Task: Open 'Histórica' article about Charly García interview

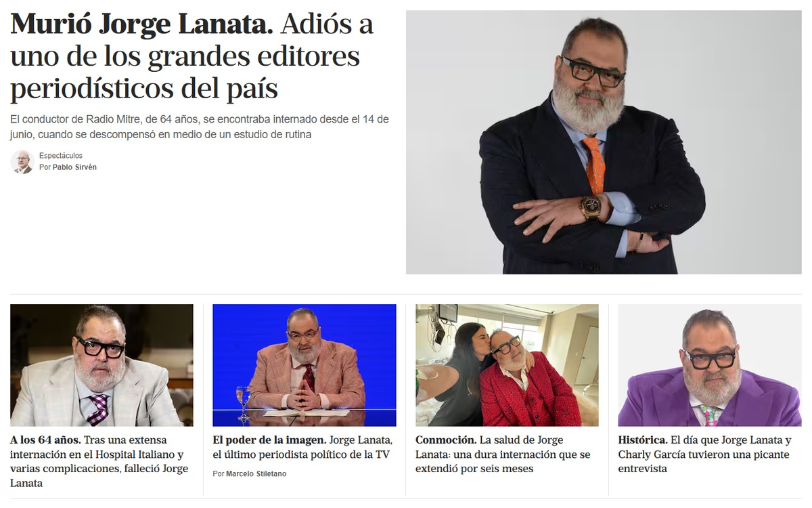Action: pos(704,454)
